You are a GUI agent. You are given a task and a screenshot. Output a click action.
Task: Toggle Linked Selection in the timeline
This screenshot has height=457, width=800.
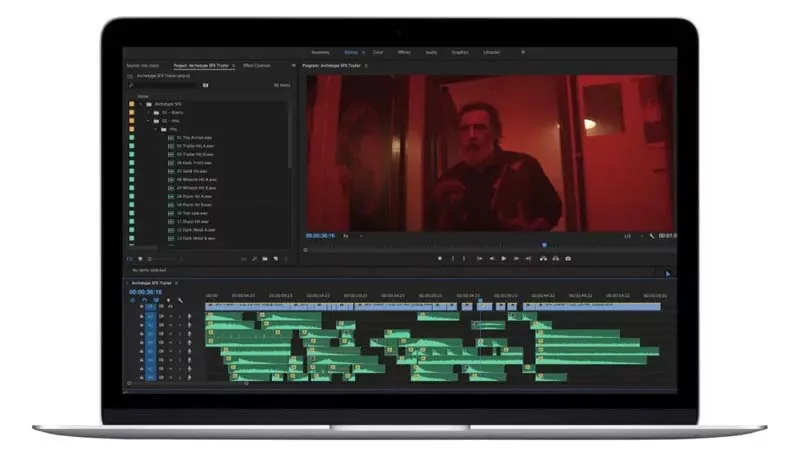[x=156, y=300]
